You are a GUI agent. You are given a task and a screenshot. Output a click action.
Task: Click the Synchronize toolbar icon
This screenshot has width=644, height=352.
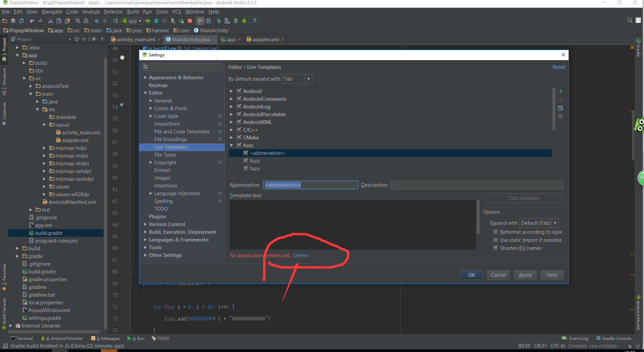(21, 21)
